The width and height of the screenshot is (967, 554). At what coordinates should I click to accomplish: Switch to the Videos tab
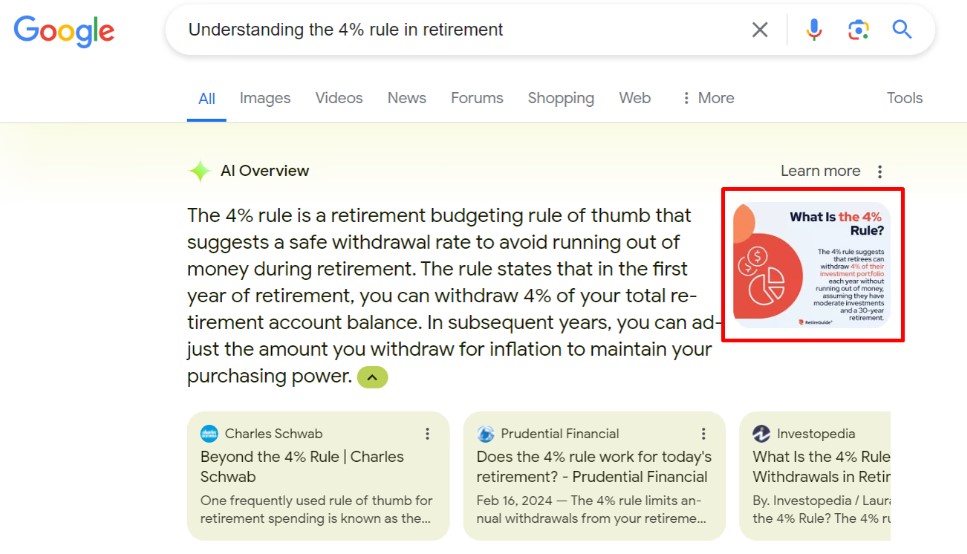[x=339, y=98]
